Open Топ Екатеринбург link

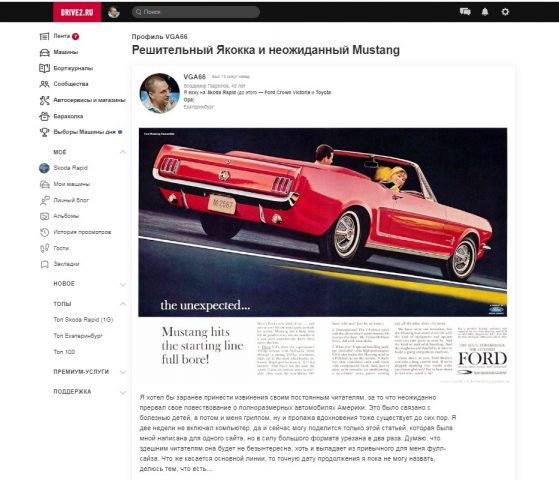(x=78, y=336)
